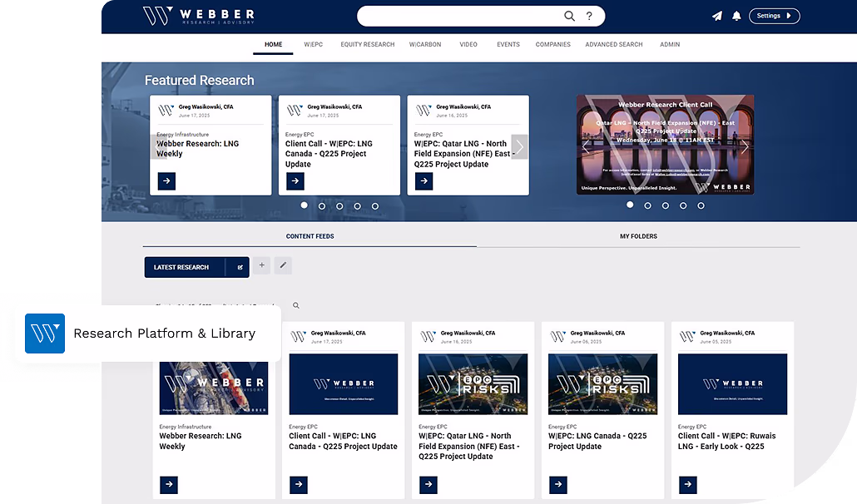Add a new content feed with plus
Viewport: 857px width, 504px height.
(262, 265)
